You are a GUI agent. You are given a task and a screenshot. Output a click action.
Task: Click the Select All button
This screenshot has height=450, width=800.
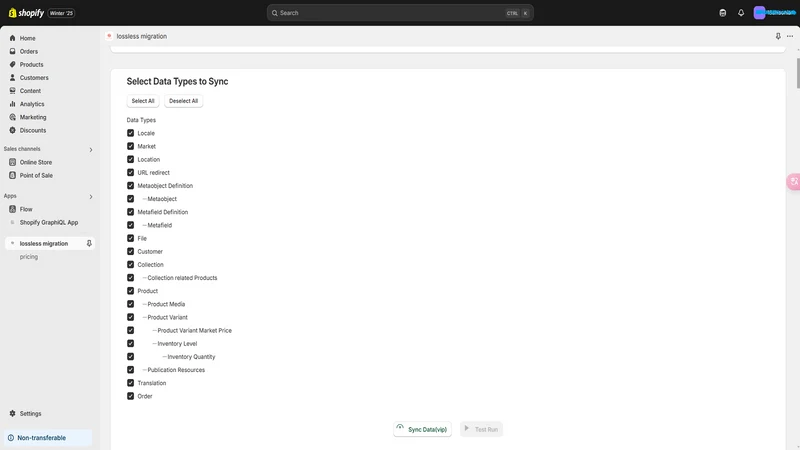point(143,101)
